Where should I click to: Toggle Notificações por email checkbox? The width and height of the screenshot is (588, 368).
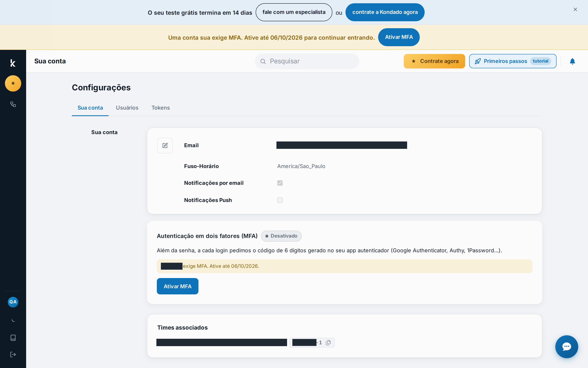(x=280, y=183)
